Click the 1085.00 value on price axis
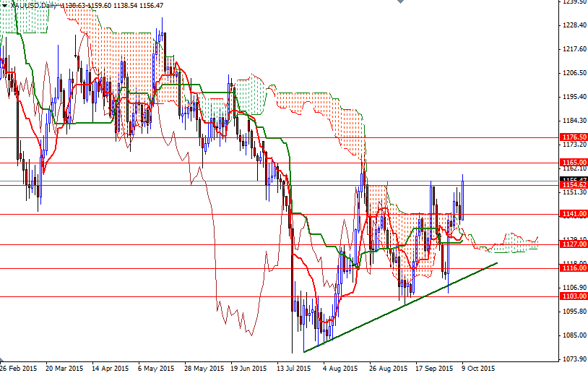This screenshot has height=373, width=588. 573,335
